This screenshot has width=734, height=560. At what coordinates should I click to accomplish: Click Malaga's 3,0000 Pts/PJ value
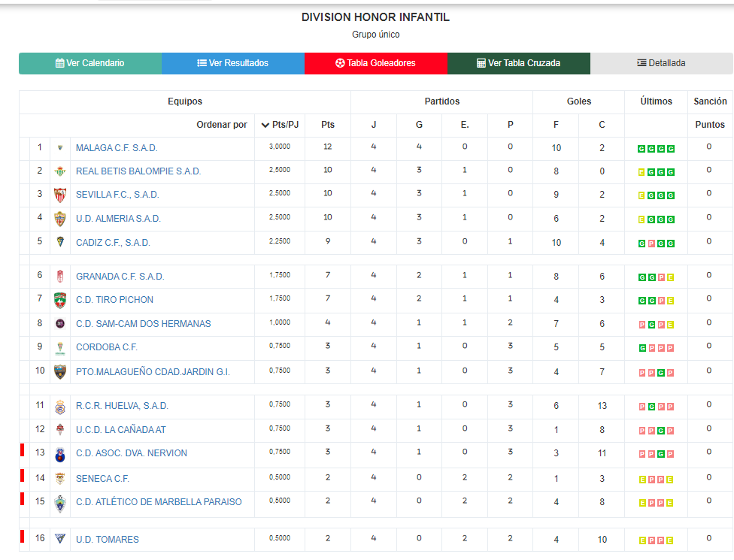[x=280, y=147]
